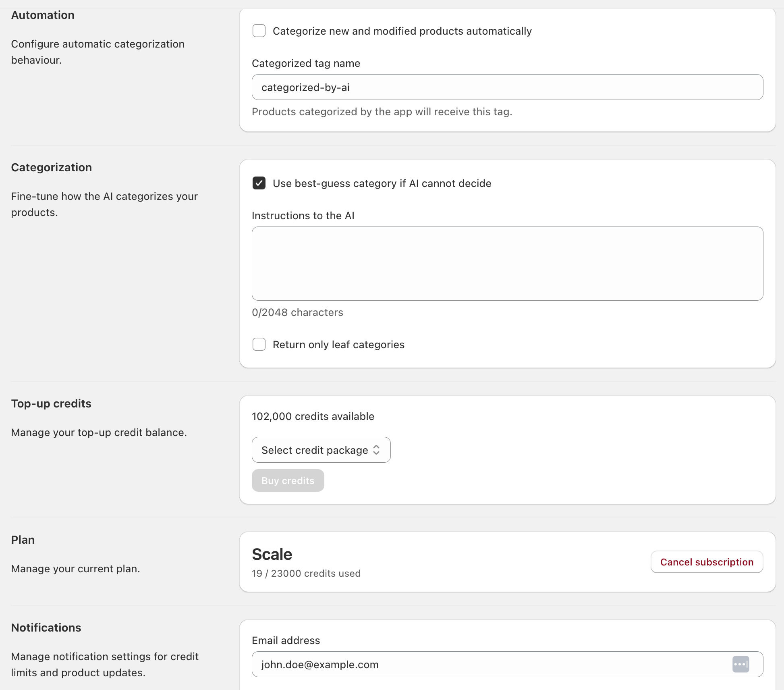
Task: Click the Categorization section heading
Action: click(52, 167)
